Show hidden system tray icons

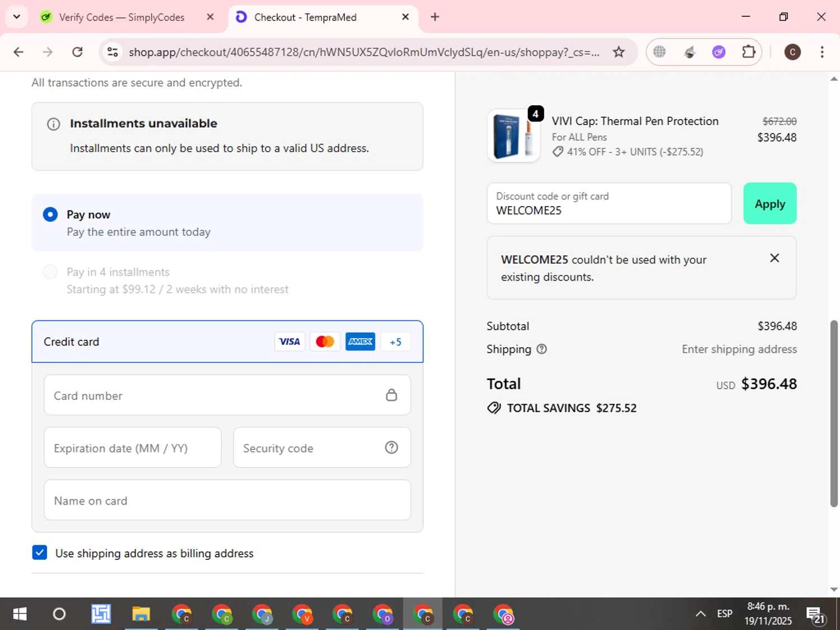[701, 614]
